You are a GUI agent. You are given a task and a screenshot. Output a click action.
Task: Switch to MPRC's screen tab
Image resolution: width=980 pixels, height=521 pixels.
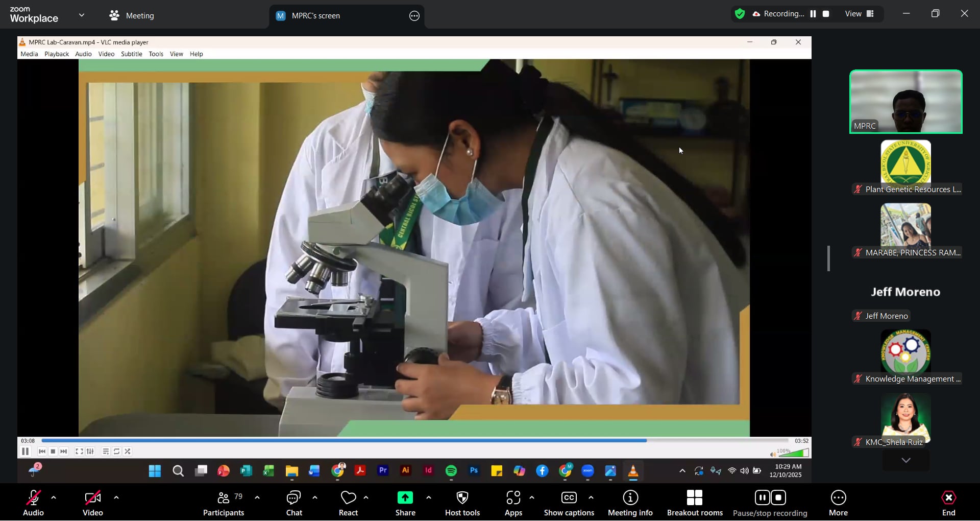point(315,16)
